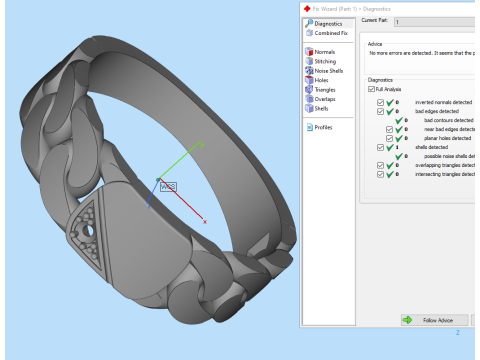Click the 3D ring model's flat signet face

pos(147,240)
